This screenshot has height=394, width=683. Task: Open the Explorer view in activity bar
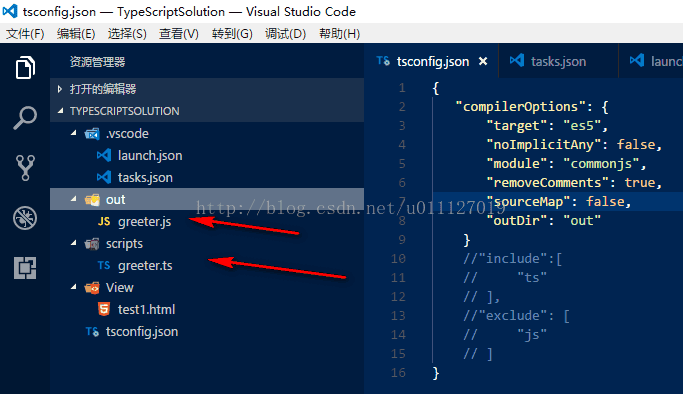coord(25,68)
